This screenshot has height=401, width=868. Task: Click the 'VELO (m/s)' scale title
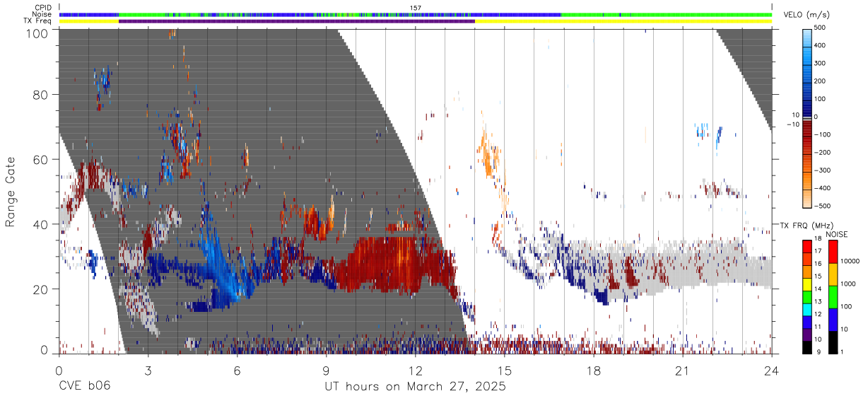click(x=805, y=16)
